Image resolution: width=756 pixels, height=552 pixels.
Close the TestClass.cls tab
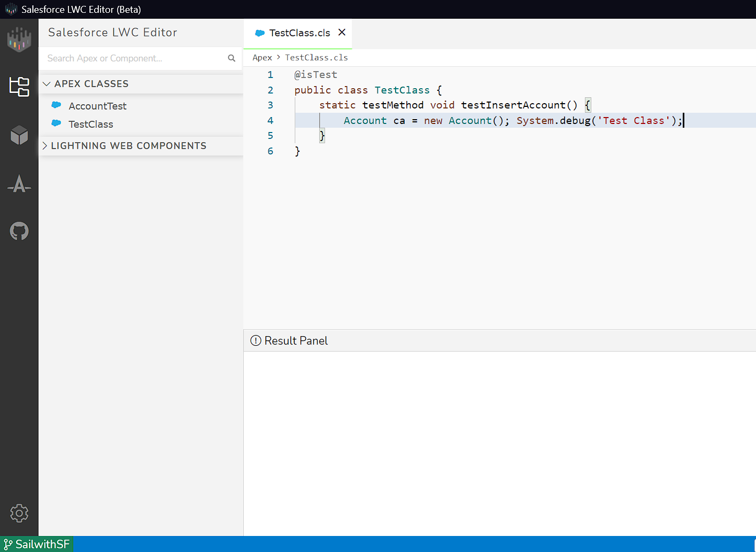pyautogui.click(x=342, y=33)
